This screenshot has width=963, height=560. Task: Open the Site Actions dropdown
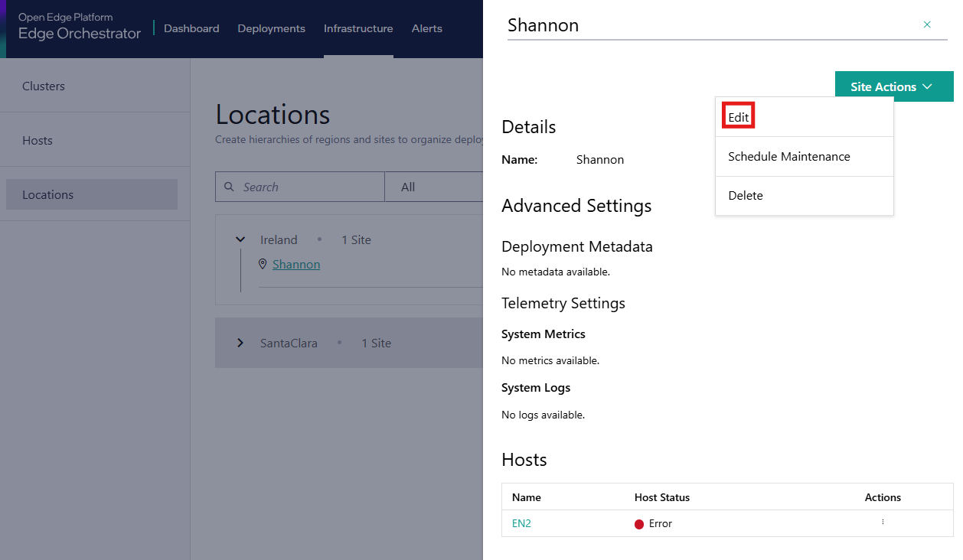(893, 86)
